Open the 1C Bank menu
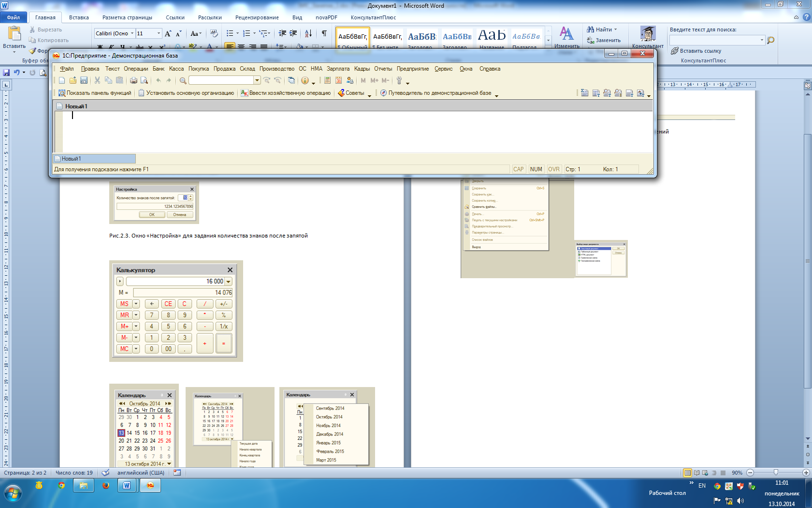The image size is (812, 508). click(159, 69)
